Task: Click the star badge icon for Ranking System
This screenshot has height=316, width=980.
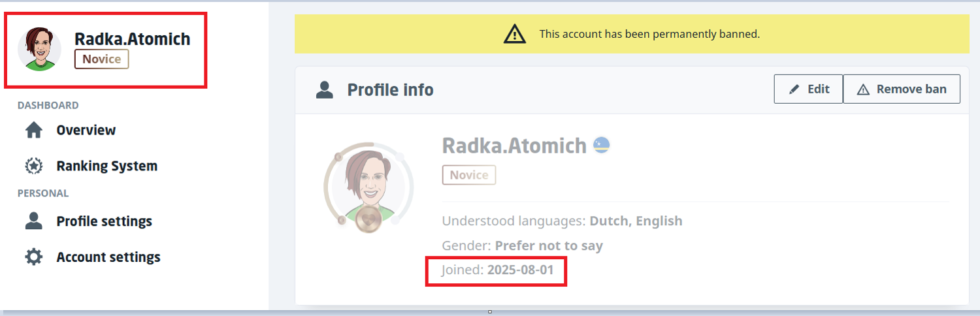Action: tap(33, 166)
